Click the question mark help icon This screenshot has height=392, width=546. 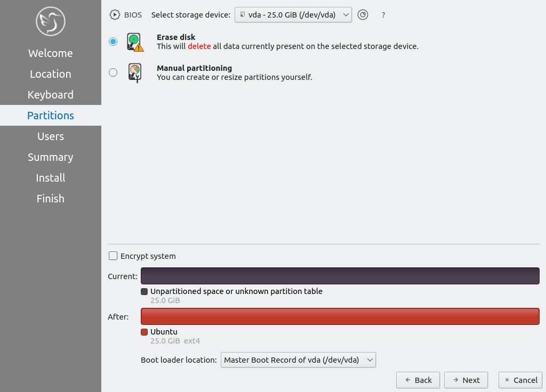[x=383, y=15]
